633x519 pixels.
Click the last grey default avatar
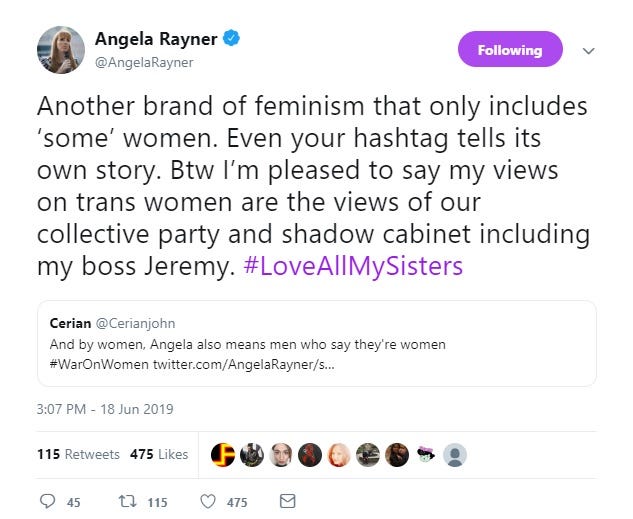(x=455, y=454)
